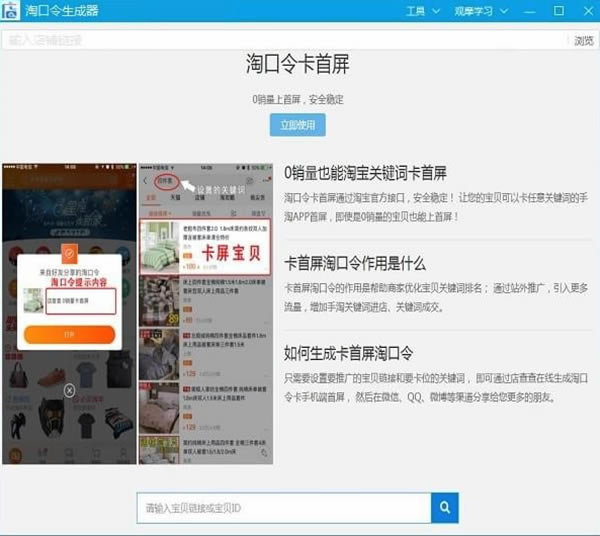Click the app logo icon in title bar
The height and width of the screenshot is (536, 600).
click(x=10, y=10)
